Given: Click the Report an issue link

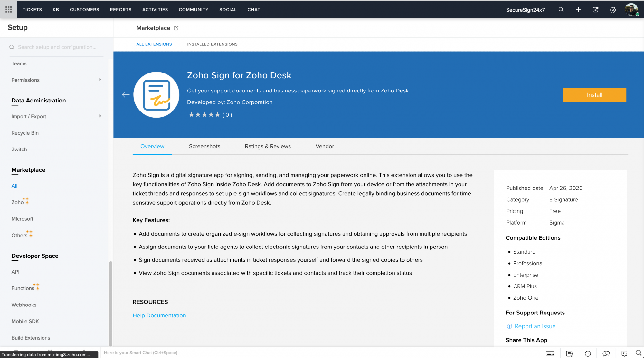Looking at the screenshot, I should click(x=535, y=326).
